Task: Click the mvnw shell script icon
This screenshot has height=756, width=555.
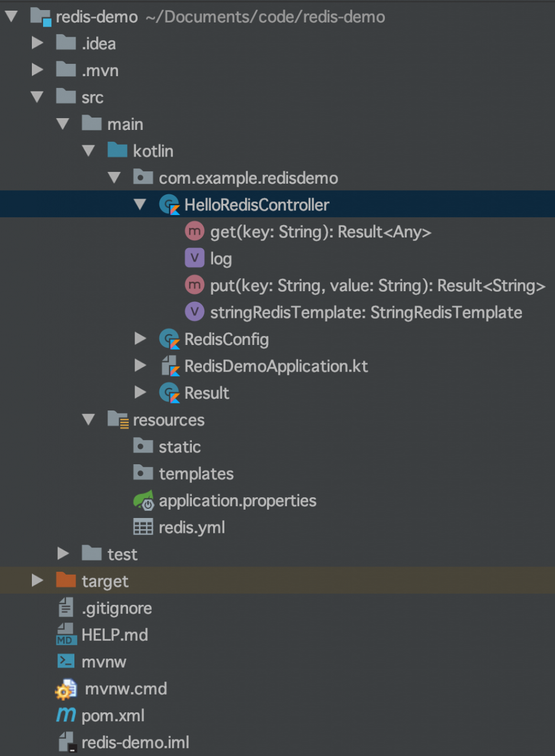Action: pyautogui.click(x=66, y=661)
